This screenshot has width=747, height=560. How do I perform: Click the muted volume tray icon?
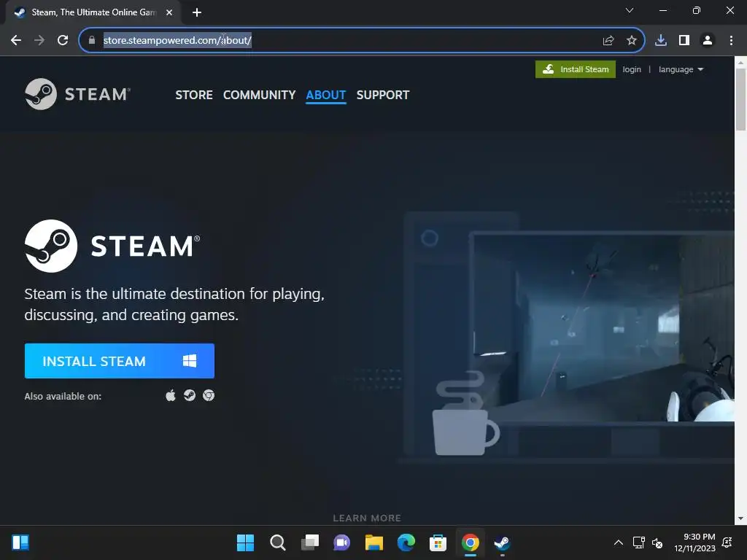[x=657, y=542]
